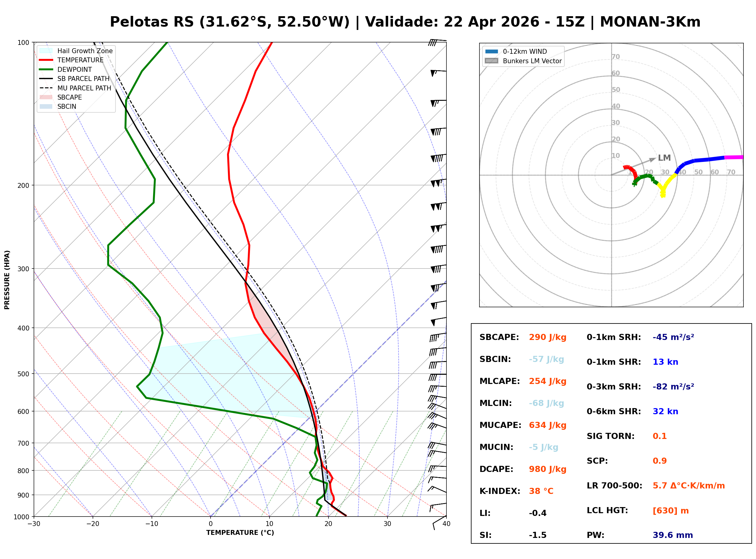Image resolution: width=756 pixels, height=559 pixels.
Task: Click the TEMPERATURE (°C) x-axis label
Action: point(240,533)
